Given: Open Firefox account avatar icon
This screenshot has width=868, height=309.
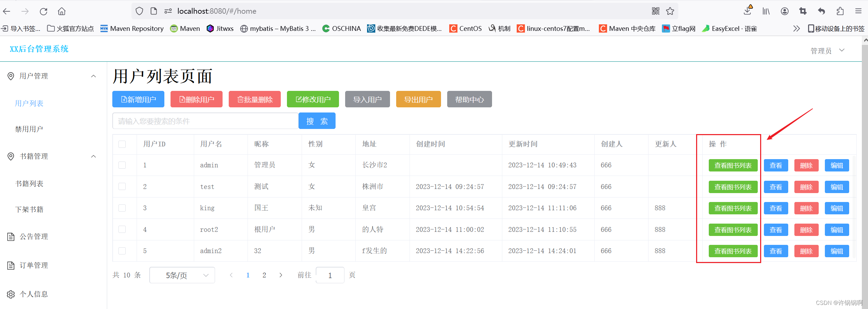Looking at the screenshot, I should (785, 11).
